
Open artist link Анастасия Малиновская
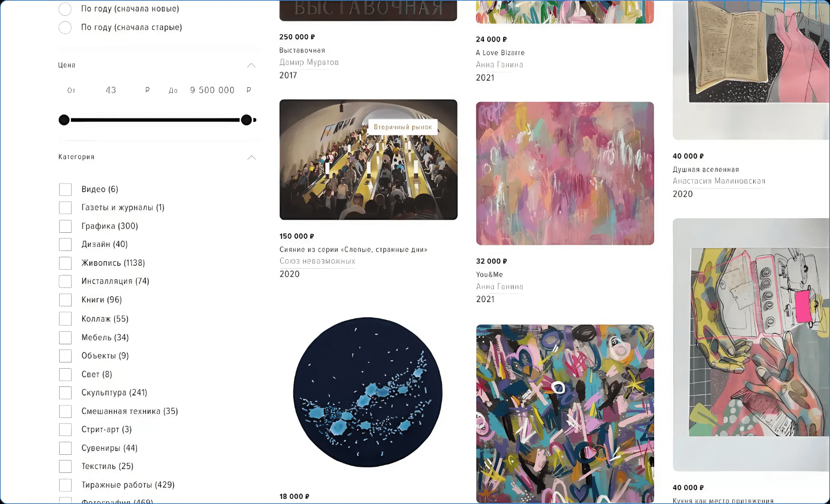click(x=719, y=181)
